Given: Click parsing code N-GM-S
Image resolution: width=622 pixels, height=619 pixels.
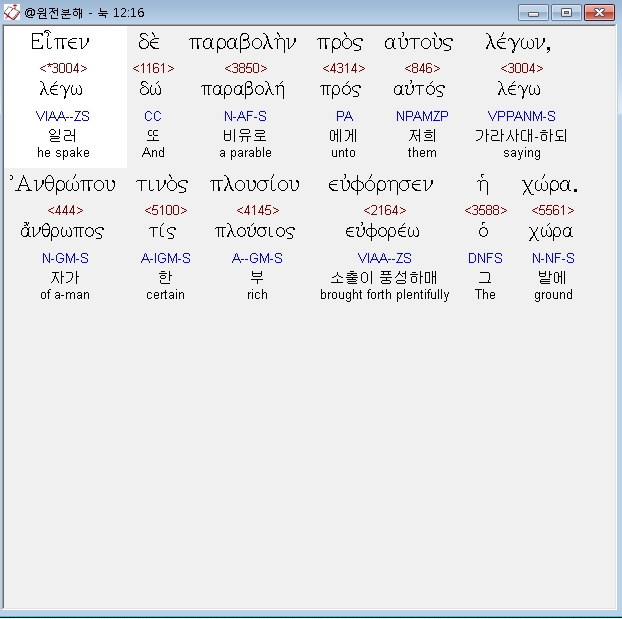Looking at the screenshot, I should (x=65, y=258).
